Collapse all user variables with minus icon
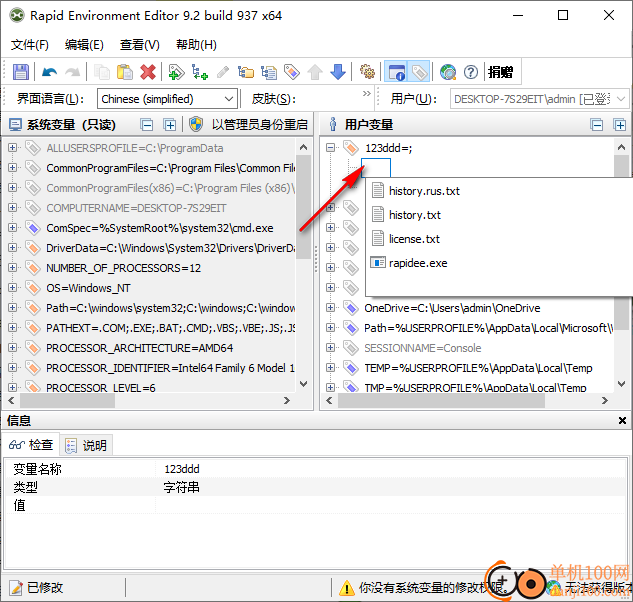633x602 pixels. click(x=597, y=125)
